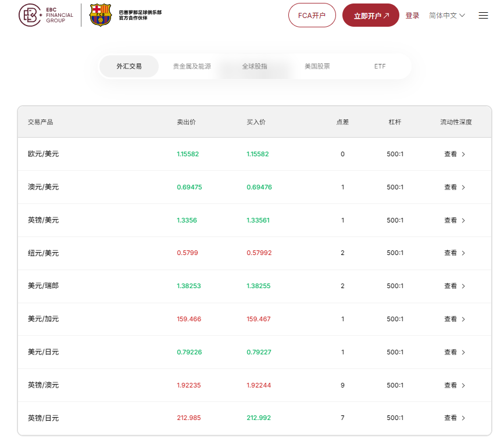
Task: Click the 欧元/美元 sell price value
Action: (188, 154)
